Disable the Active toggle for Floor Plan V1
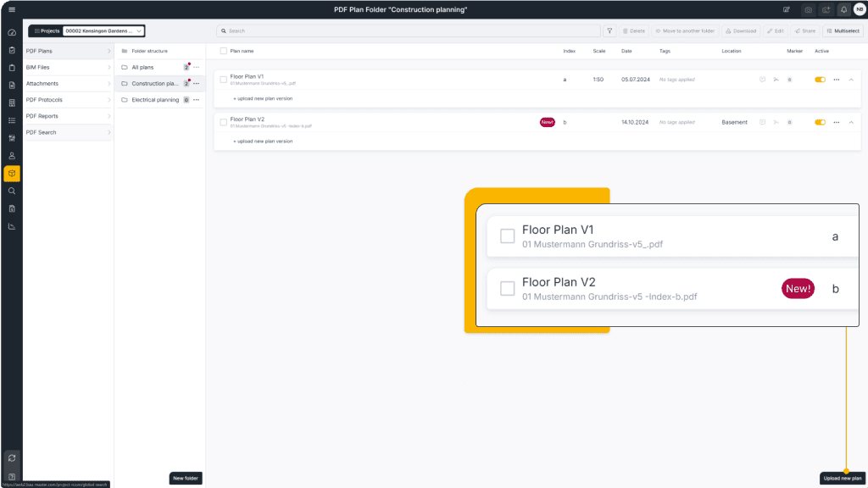This screenshot has width=868, height=488. click(820, 80)
